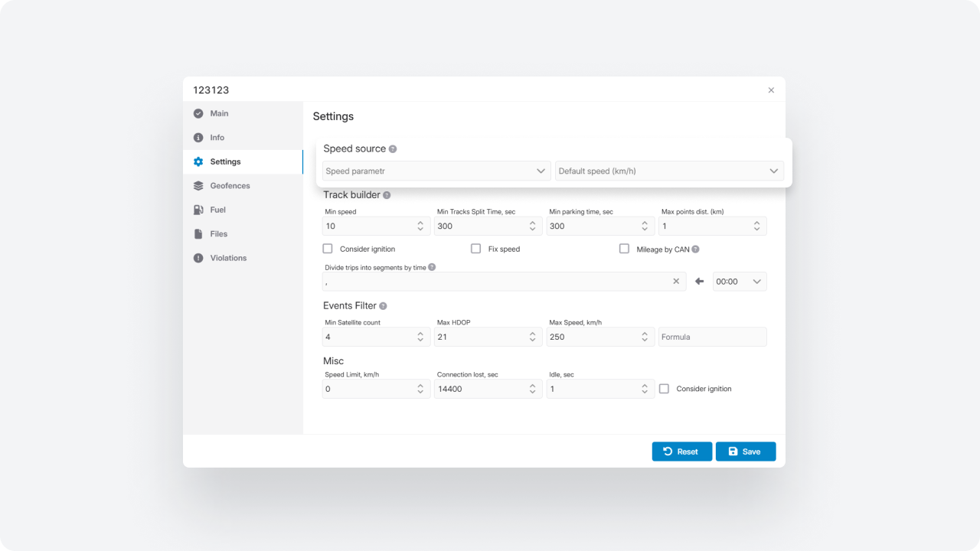Expand the Default speed (km/h) dropdown
980x551 pixels.
(x=668, y=171)
